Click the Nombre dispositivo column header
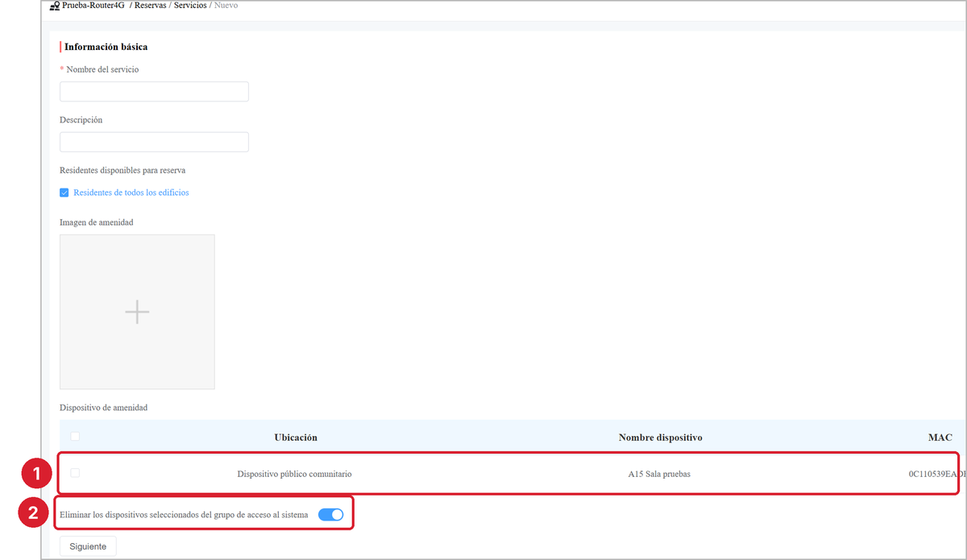Image resolution: width=967 pixels, height=560 pixels. pos(661,438)
